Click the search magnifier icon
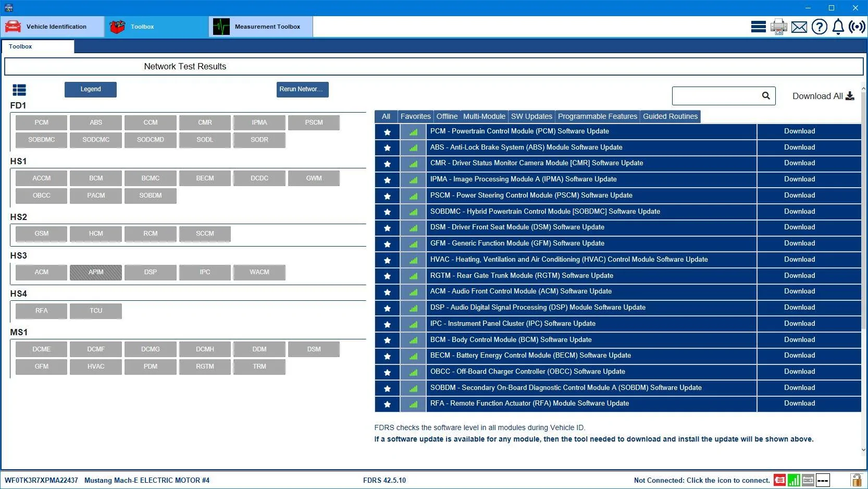The height and width of the screenshot is (489, 868). point(766,95)
